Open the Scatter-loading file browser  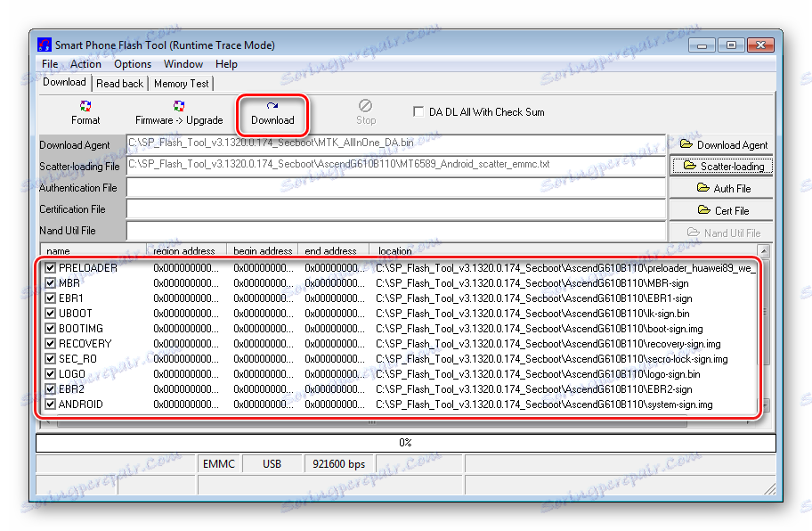[x=721, y=167]
